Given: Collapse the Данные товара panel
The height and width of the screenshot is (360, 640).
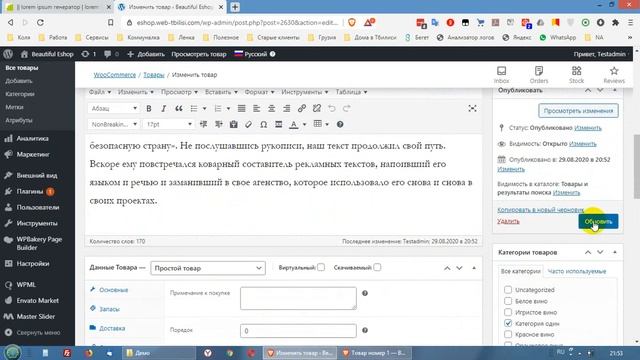Looking at the screenshot, I should pos(474,268).
